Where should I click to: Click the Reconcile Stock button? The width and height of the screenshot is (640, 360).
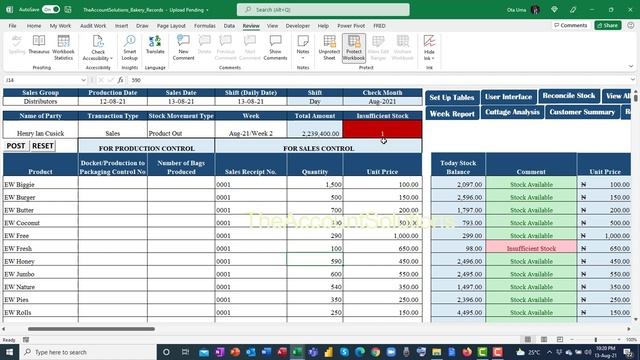click(x=569, y=96)
